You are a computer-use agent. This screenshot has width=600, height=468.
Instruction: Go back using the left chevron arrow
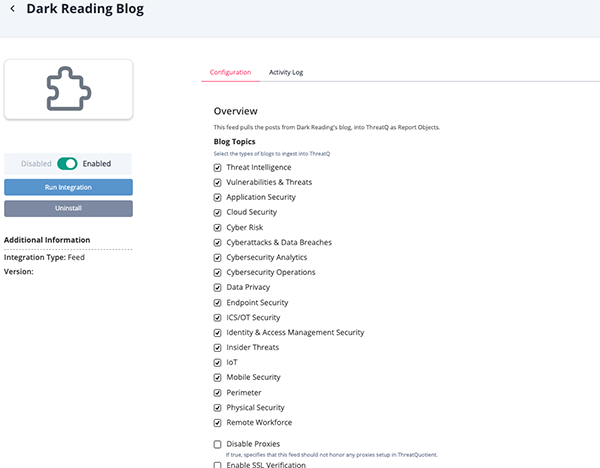pyautogui.click(x=13, y=8)
